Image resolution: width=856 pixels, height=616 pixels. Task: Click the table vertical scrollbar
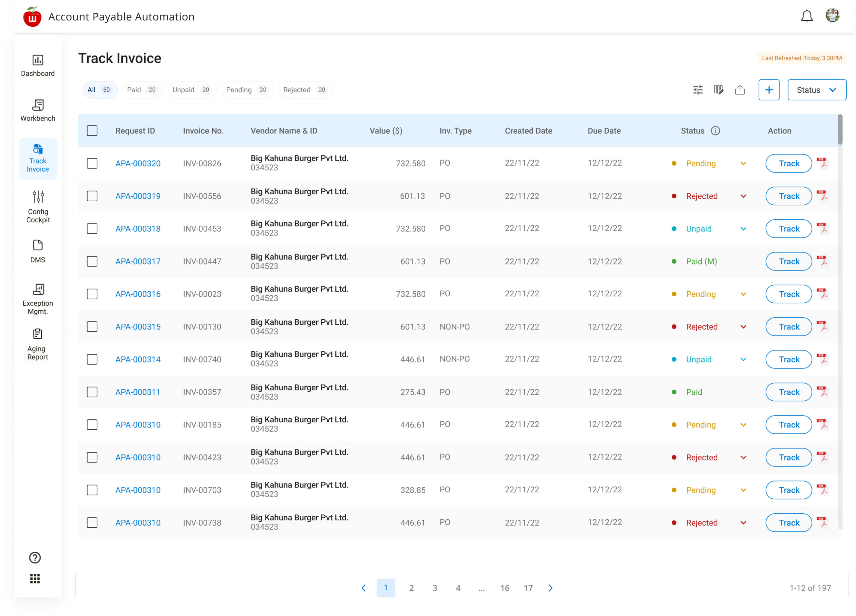click(840, 130)
